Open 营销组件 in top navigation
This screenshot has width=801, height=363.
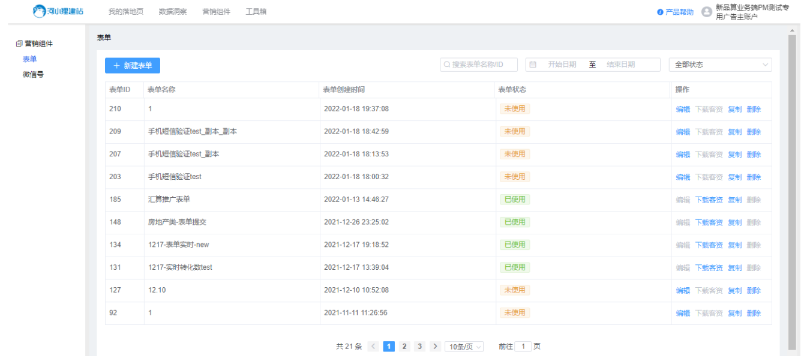point(216,12)
